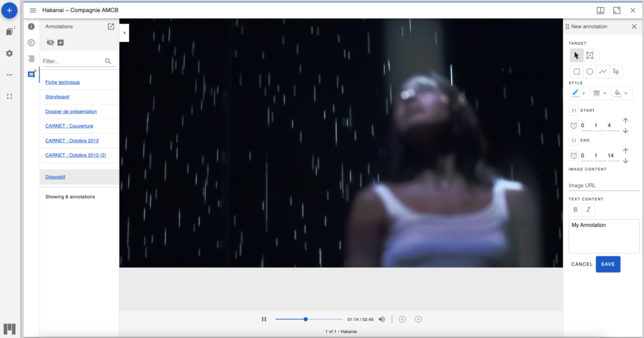Save the new annotation
644x338 pixels.
608,264
